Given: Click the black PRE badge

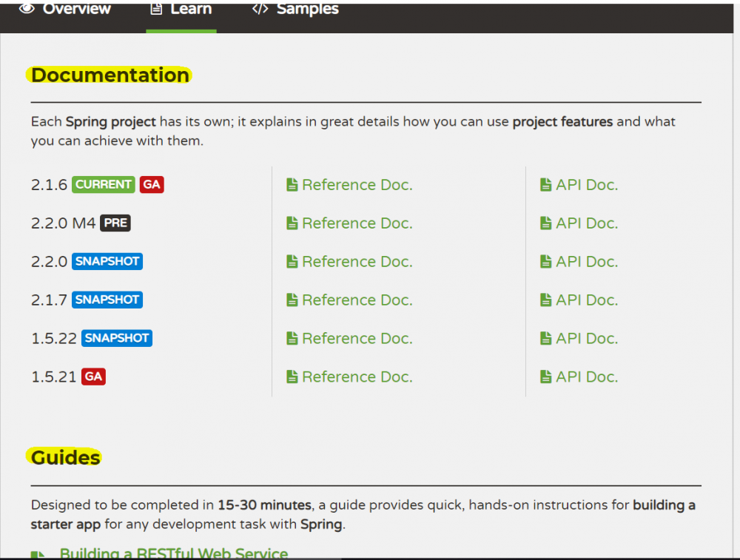Looking at the screenshot, I should pos(115,223).
